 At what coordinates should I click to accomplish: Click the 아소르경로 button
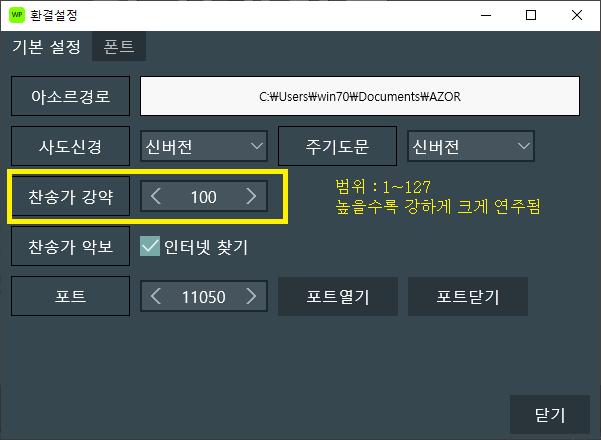[x=70, y=97]
